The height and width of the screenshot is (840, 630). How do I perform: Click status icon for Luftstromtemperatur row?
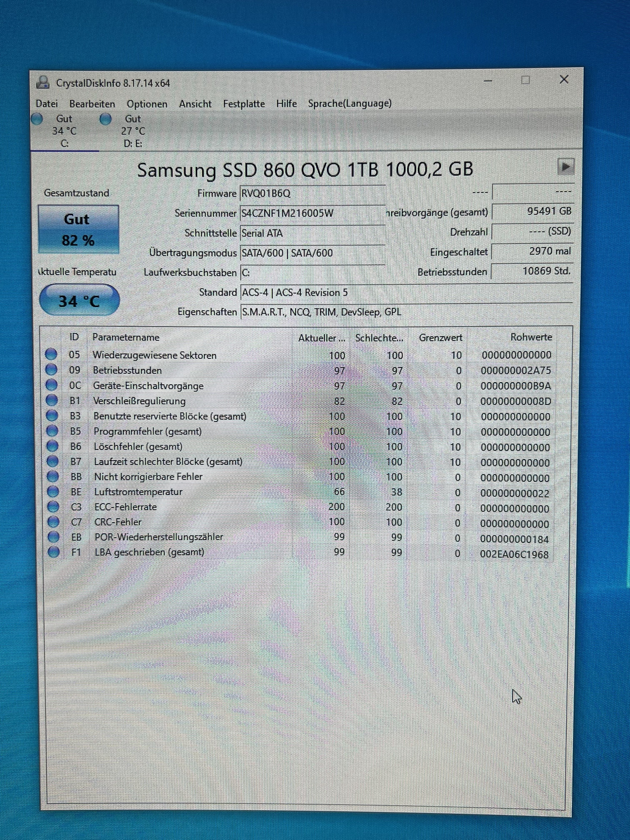[53, 492]
